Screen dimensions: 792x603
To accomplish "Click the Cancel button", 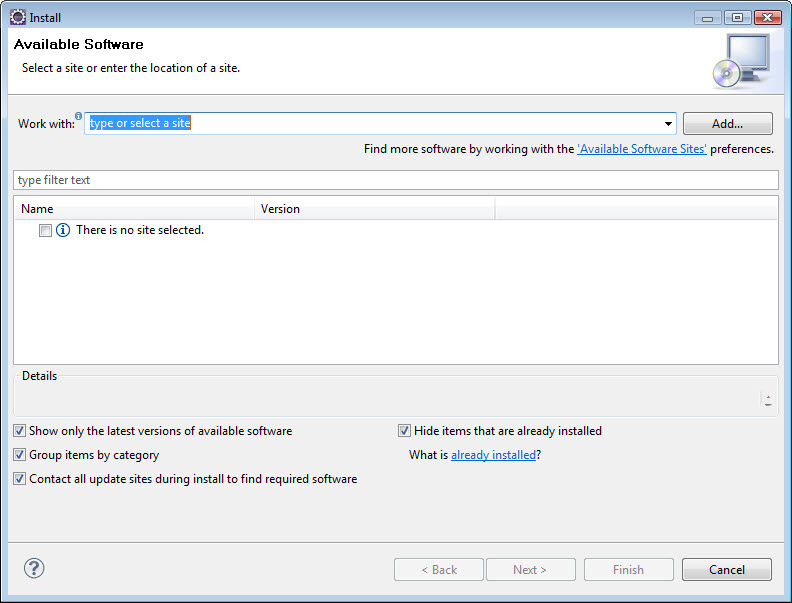I will click(726, 570).
